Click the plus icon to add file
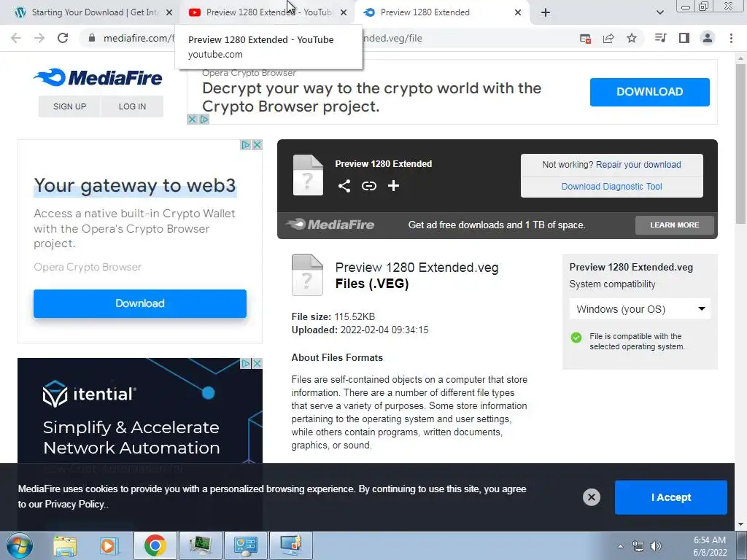The image size is (747, 560). (x=393, y=186)
